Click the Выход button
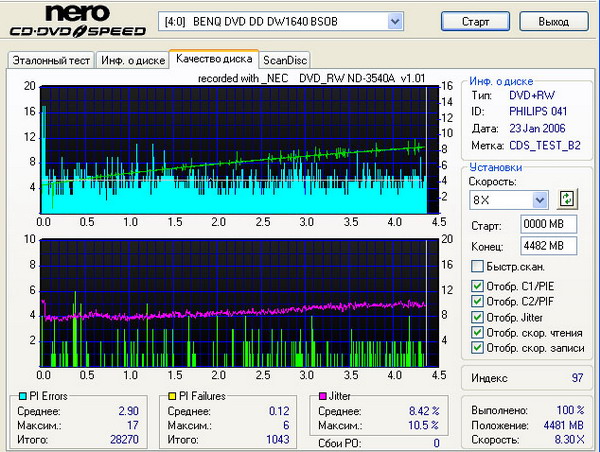The width and height of the screenshot is (600, 452). (554, 21)
